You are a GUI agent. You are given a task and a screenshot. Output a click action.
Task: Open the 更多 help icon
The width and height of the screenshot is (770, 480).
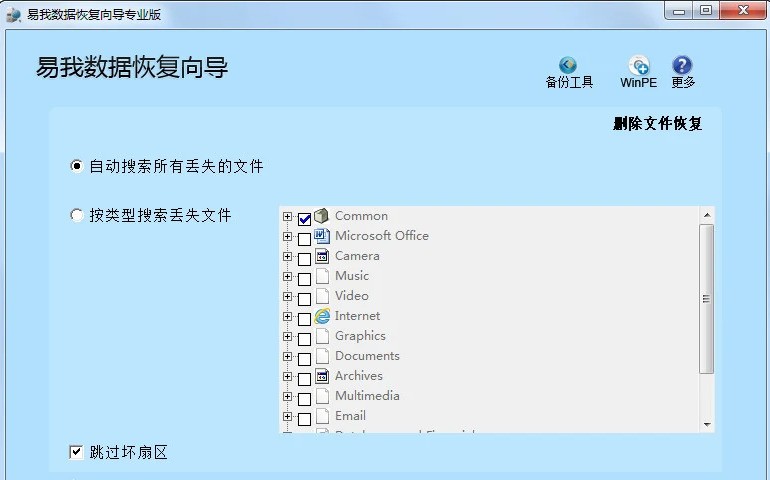pos(682,66)
